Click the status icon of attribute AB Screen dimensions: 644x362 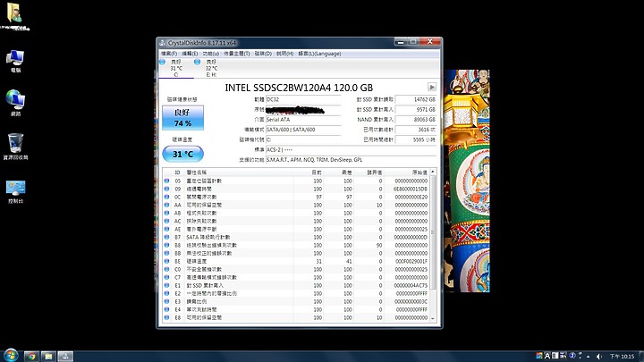(166, 213)
